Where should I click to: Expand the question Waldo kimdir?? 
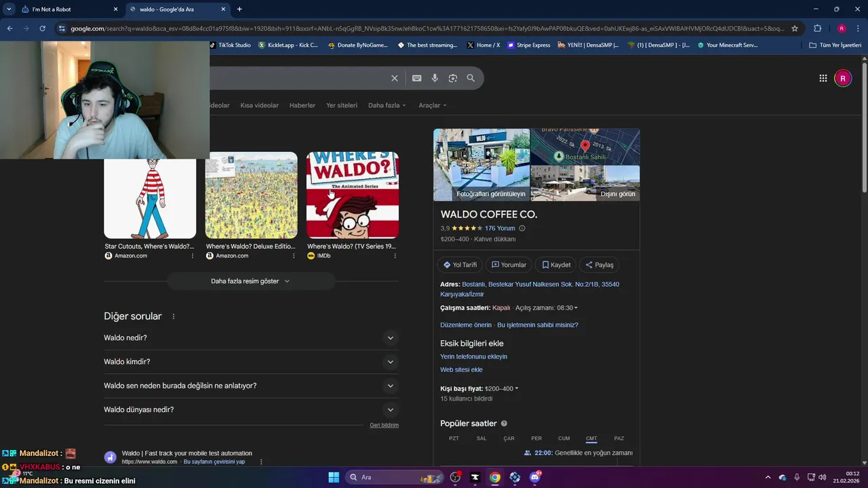point(250,362)
